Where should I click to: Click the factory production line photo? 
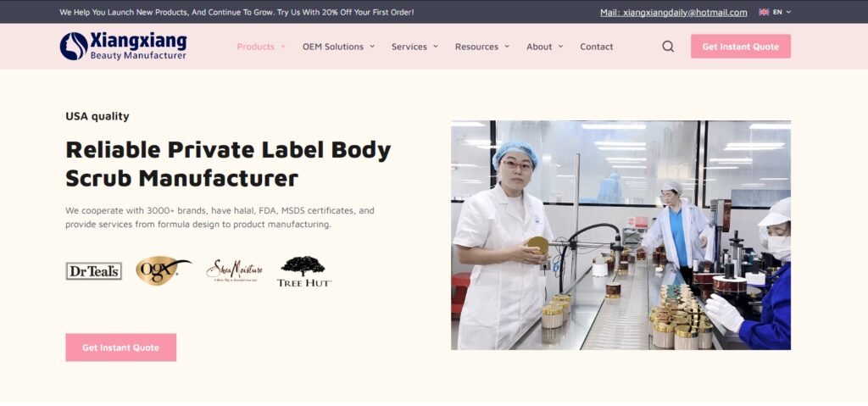(620, 236)
